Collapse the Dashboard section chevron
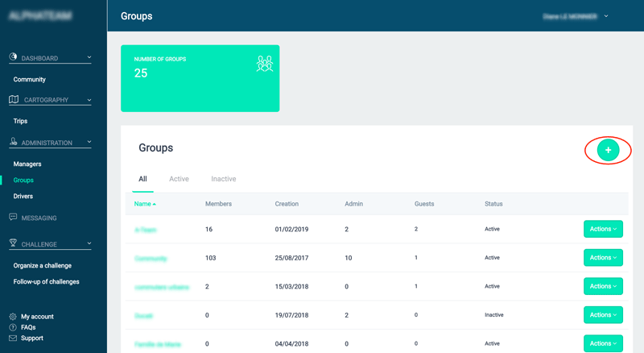Screen dimensions: 644x353 [89, 58]
